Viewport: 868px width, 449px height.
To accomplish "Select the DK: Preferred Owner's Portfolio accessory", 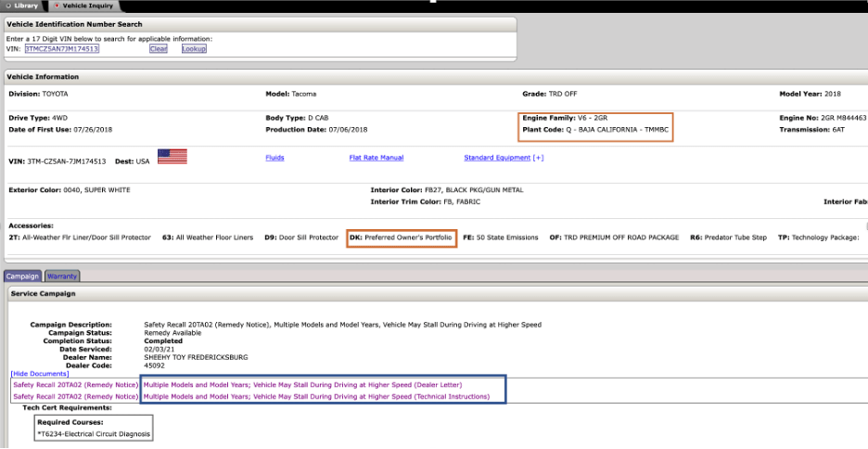I will pos(401,237).
